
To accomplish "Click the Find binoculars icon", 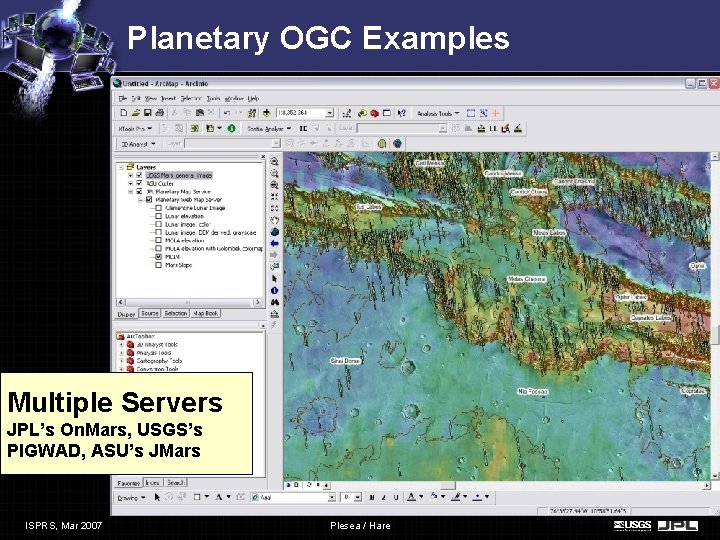I will (x=275, y=302).
